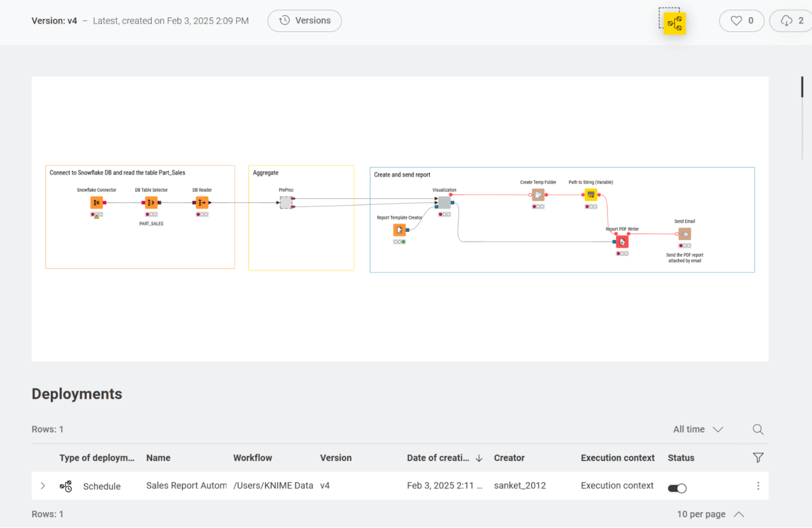Click the Feb 3, 2025 2:11 date cell
This screenshot has width=812, height=528.
(x=445, y=486)
